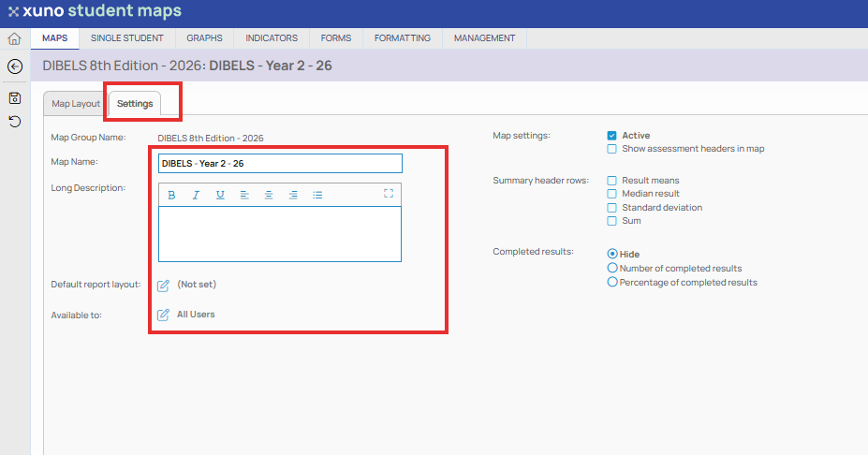868x455 pixels.
Task: Open the MAPS tab
Action: coord(55,38)
